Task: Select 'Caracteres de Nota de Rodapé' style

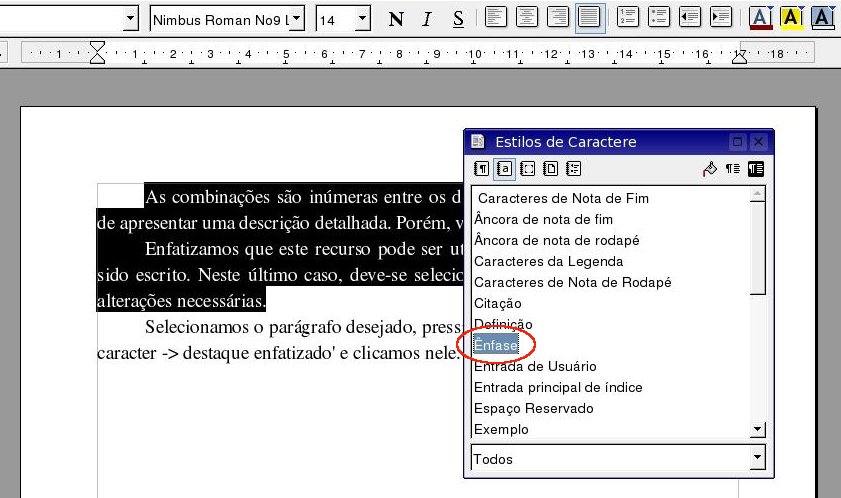Action: click(573, 282)
